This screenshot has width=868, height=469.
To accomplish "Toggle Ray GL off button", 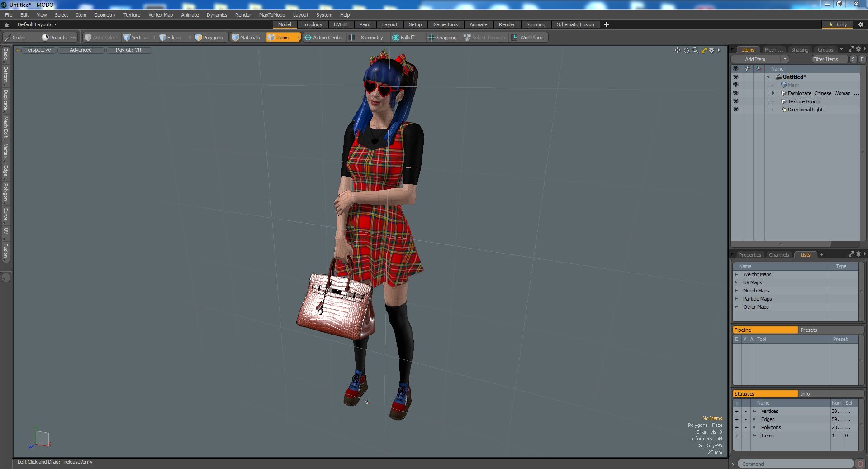I will 128,50.
